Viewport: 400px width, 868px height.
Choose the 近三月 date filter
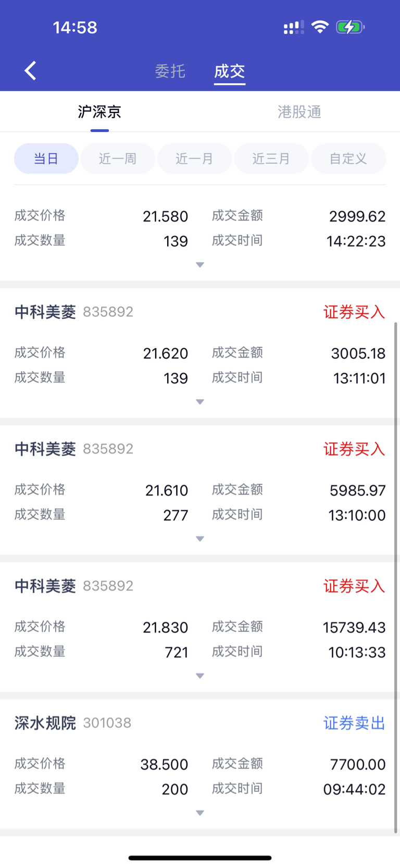[271, 158]
